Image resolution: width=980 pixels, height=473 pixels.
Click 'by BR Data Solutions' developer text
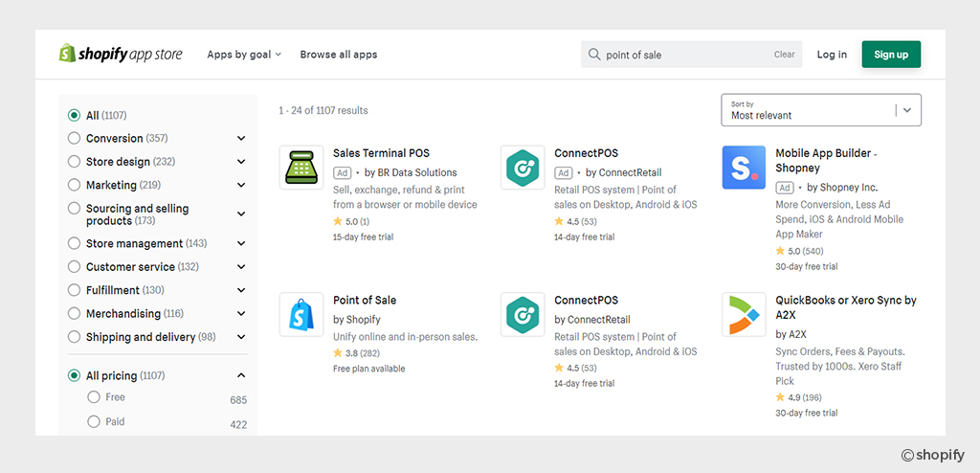(x=411, y=172)
